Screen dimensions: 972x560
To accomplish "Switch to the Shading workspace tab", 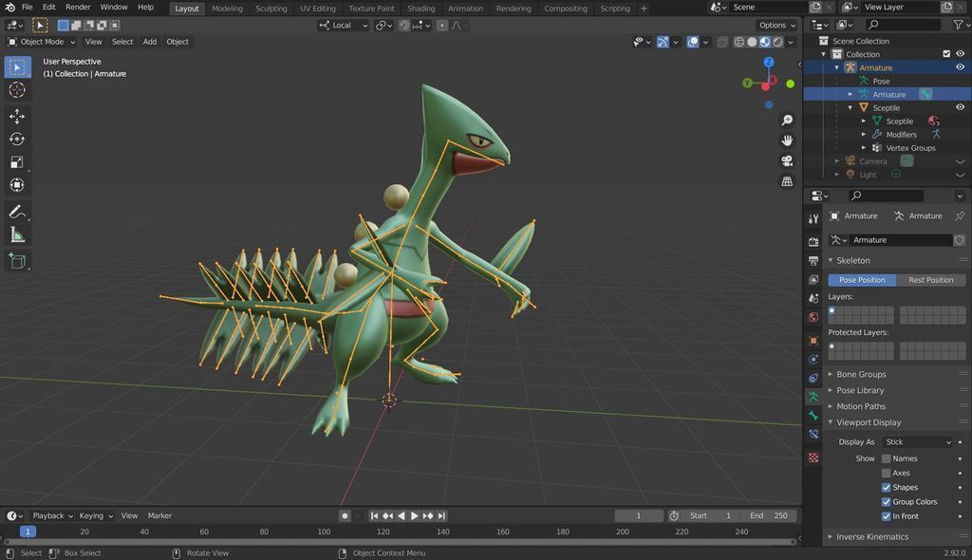I will [421, 8].
